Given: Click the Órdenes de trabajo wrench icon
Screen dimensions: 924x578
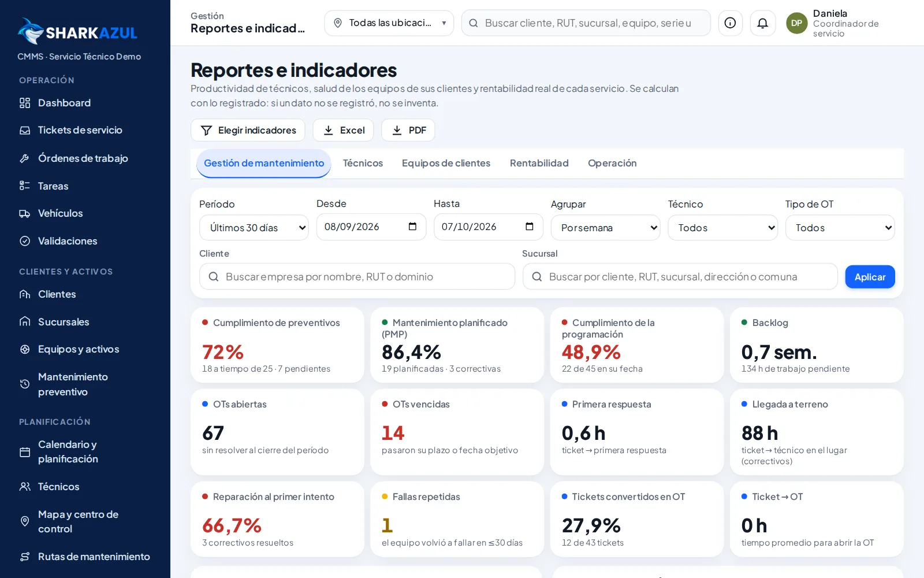Looking at the screenshot, I should pyautogui.click(x=25, y=158).
